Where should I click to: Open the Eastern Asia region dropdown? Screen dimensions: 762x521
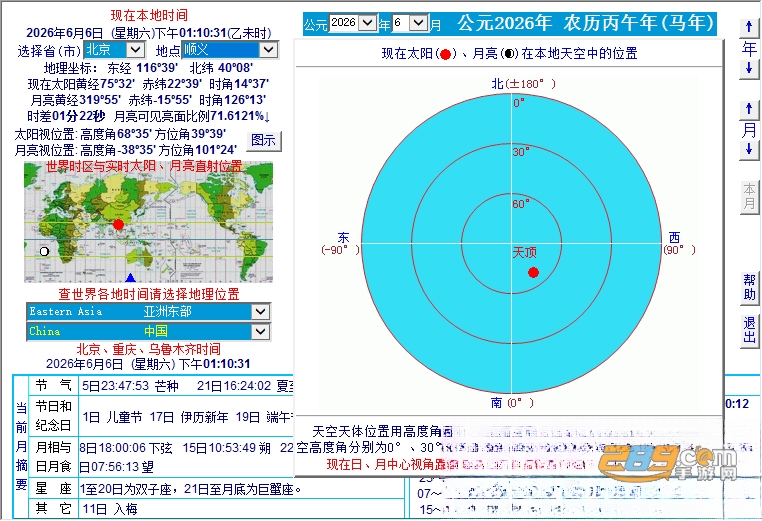[x=260, y=312]
